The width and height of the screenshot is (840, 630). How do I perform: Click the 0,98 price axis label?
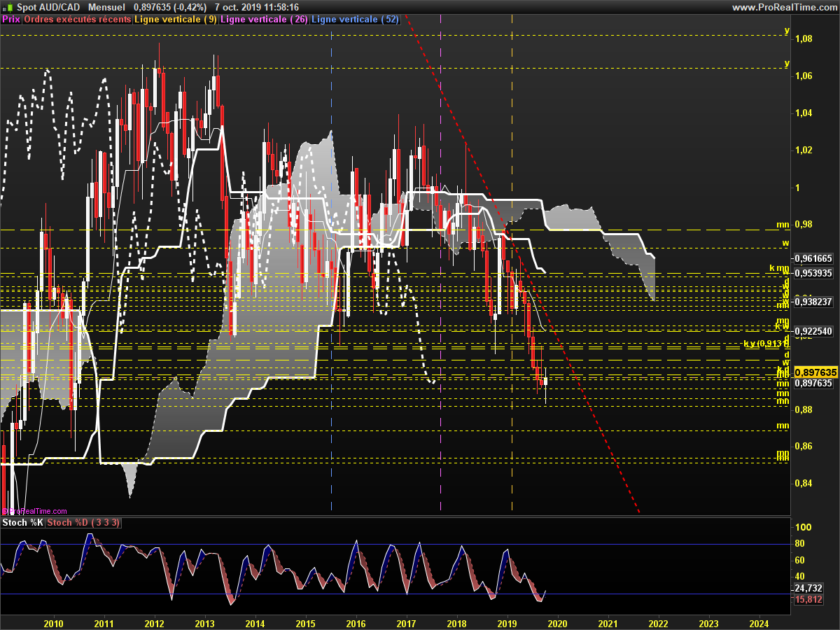coord(804,224)
